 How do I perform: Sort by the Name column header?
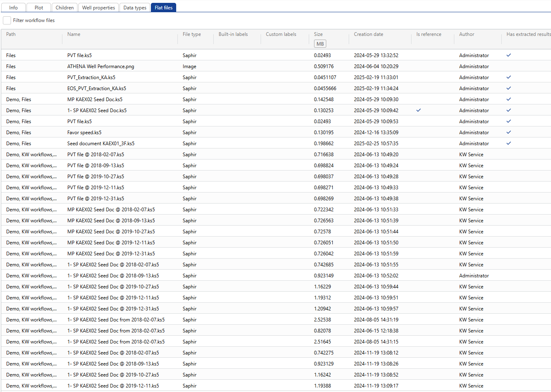click(74, 34)
